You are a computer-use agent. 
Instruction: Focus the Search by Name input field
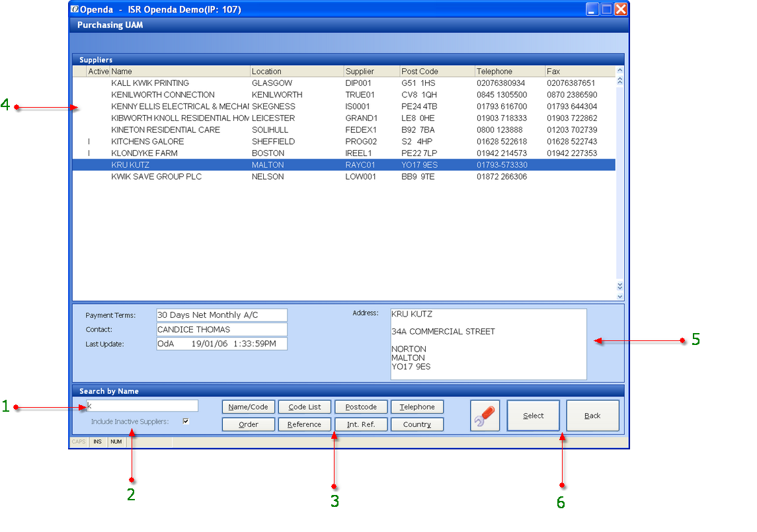point(142,406)
